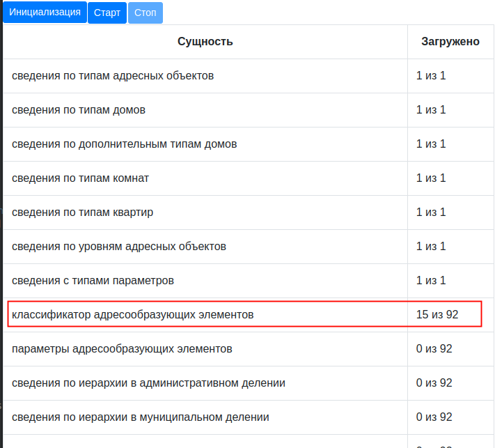This screenshot has width=495, height=448.
Task: Click loaded count for параметры адресообразующих элементов
Action: (434, 349)
